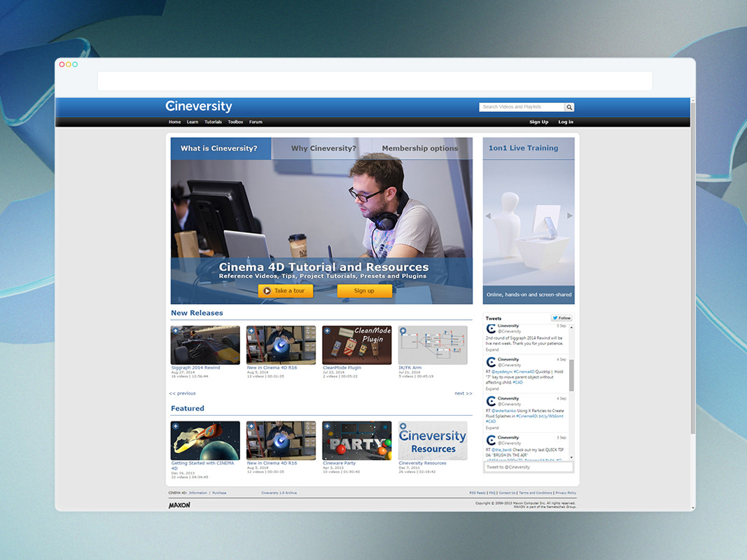This screenshot has height=560, width=747.
Task: Open the Forum menu item
Action: [x=256, y=122]
